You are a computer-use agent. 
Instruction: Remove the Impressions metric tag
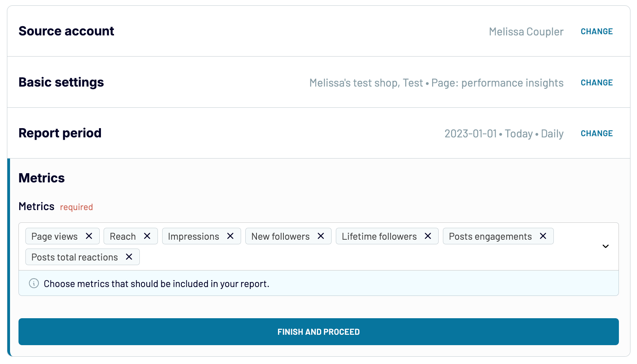tap(230, 236)
